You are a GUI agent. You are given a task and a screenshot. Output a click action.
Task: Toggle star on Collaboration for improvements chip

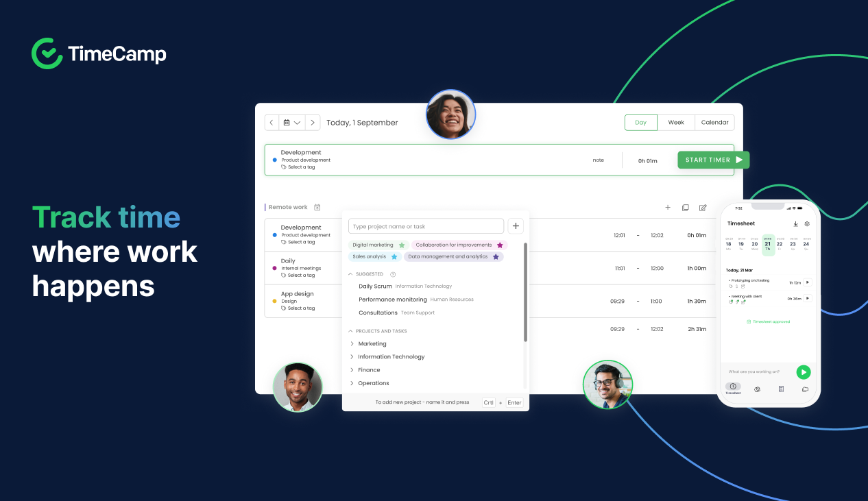pos(500,245)
